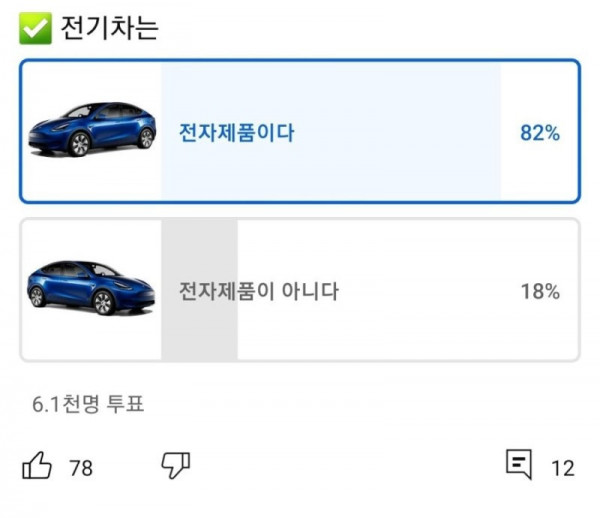Click the thumbs-up like icon

point(37,465)
